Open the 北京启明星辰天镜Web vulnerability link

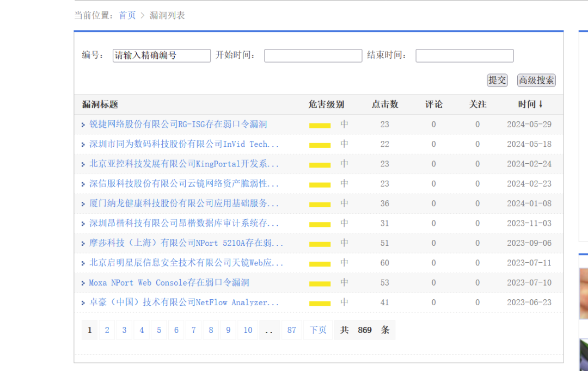pos(186,263)
